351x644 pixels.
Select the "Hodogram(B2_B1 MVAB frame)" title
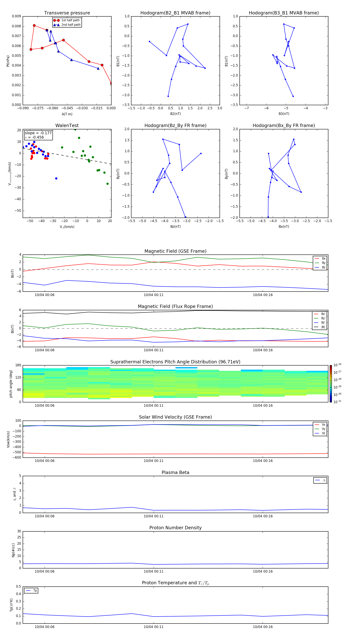[x=175, y=13]
